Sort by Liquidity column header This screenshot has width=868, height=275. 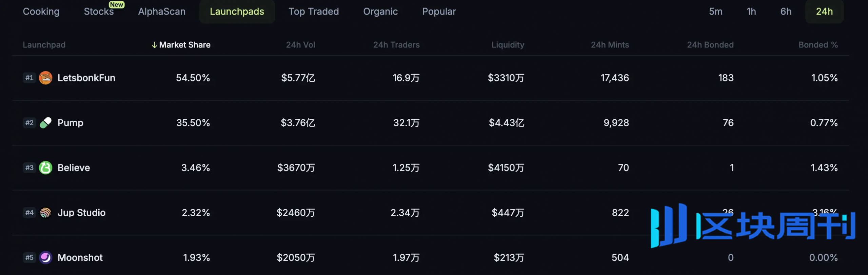coord(508,45)
